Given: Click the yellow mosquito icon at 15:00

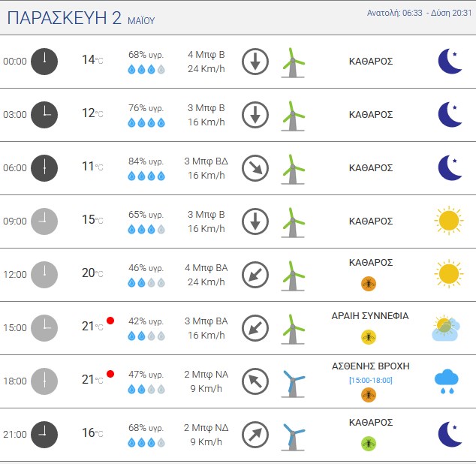Looking at the screenshot, I should (x=369, y=337).
